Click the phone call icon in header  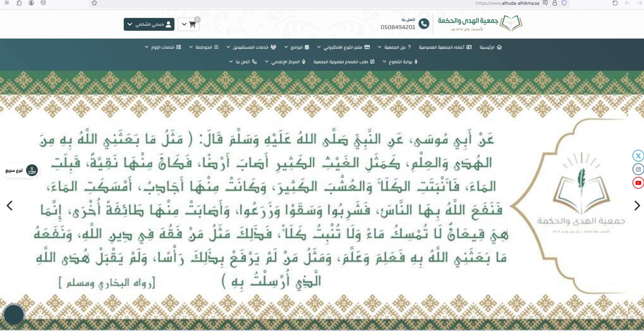424,24
